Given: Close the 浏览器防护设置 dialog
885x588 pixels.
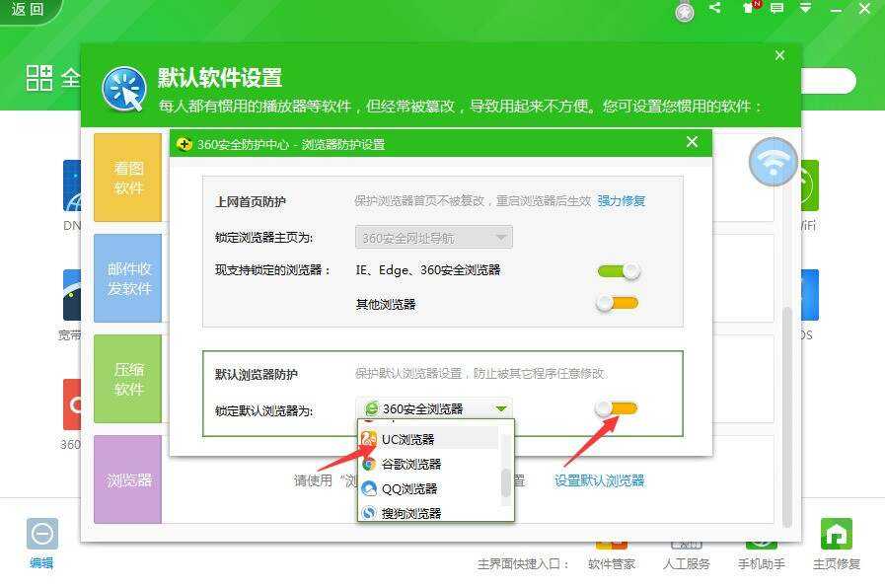Looking at the screenshot, I should point(692,142).
